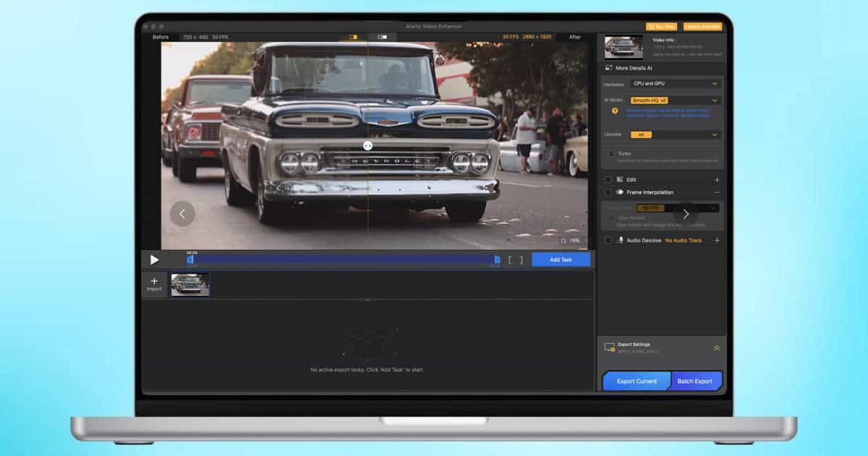Click the blue start handle on the timeline
Screen dimensions: 868x456
[190, 259]
